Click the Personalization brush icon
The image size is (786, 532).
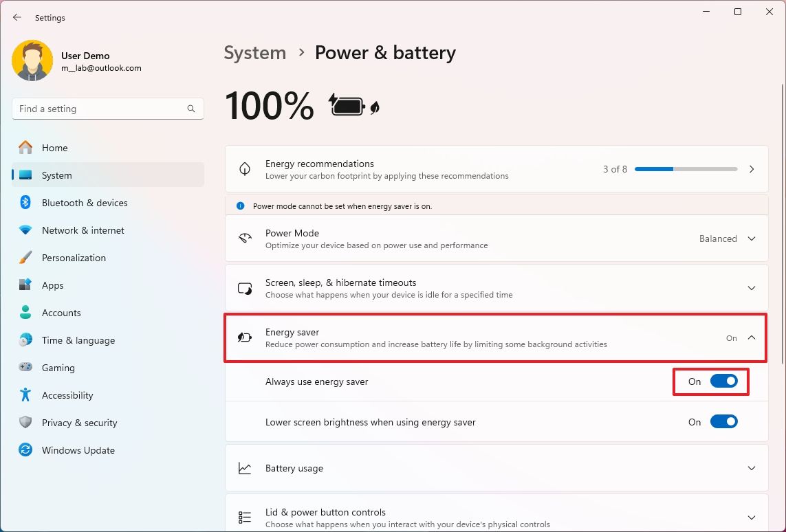click(28, 258)
